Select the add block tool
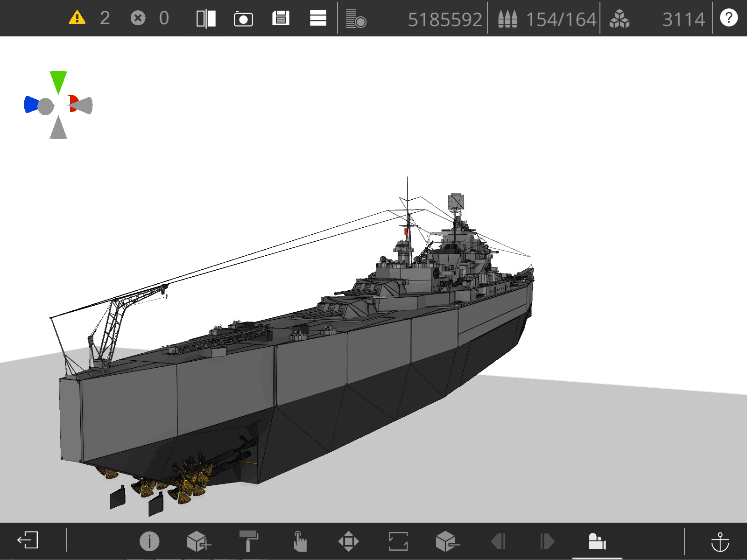 199,541
